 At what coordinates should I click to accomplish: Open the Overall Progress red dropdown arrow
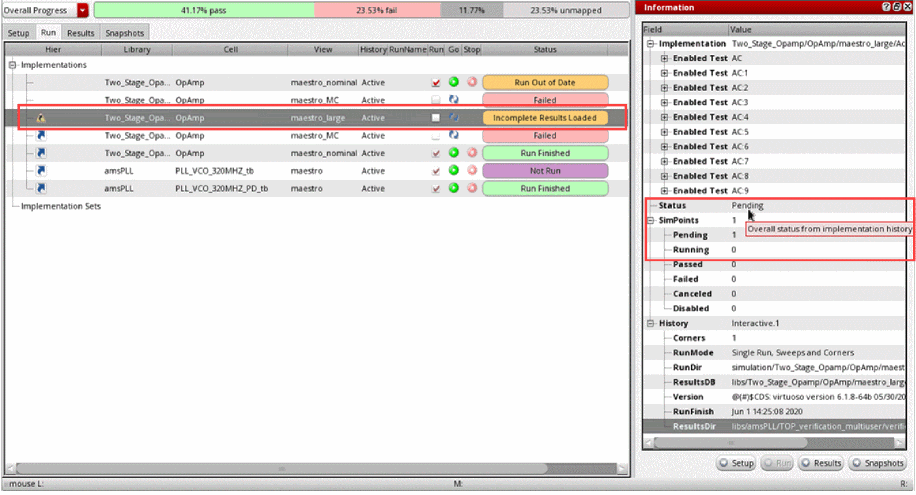pos(83,11)
